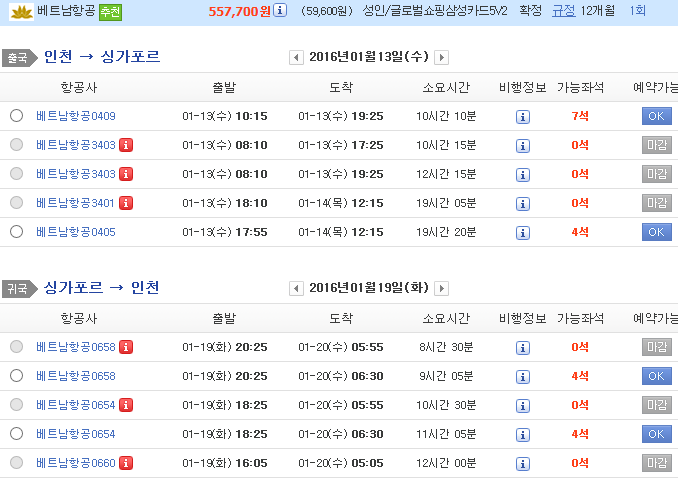The width and height of the screenshot is (678, 478).
Task: Go to next day after 2016년01월13일
Action: pyautogui.click(x=441, y=58)
